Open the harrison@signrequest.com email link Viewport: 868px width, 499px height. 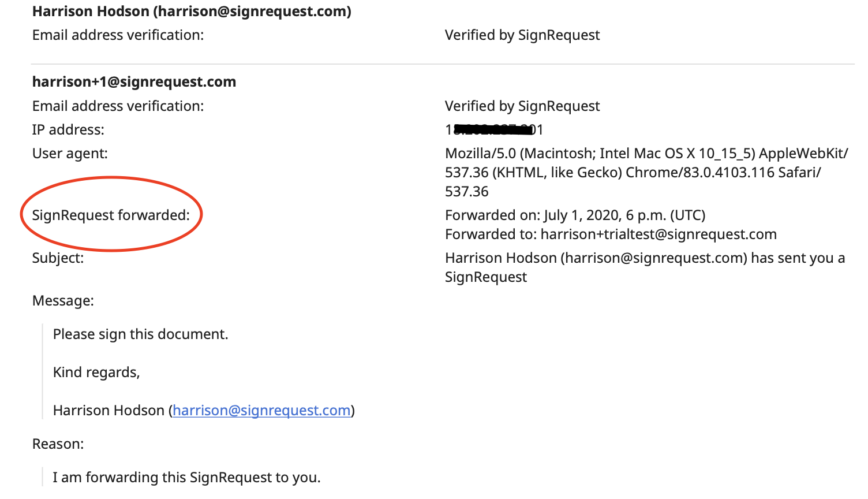point(261,411)
